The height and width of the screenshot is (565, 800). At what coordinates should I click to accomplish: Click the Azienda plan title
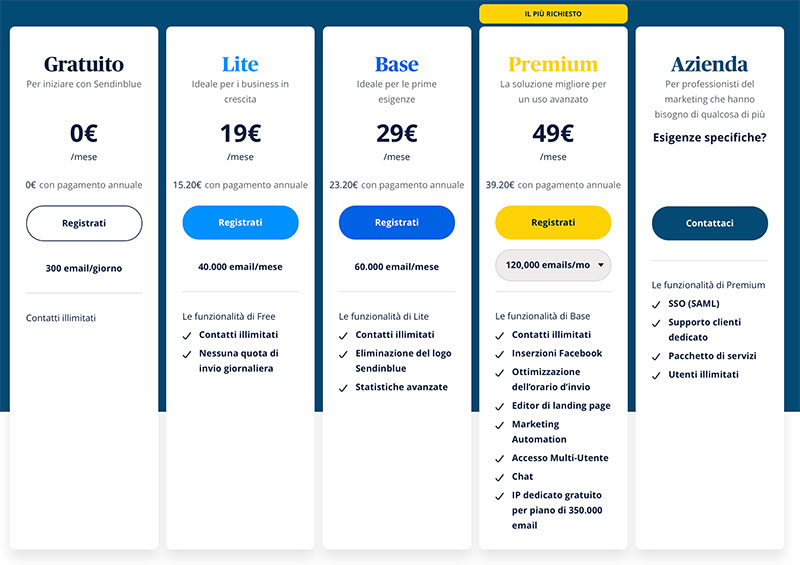(710, 65)
